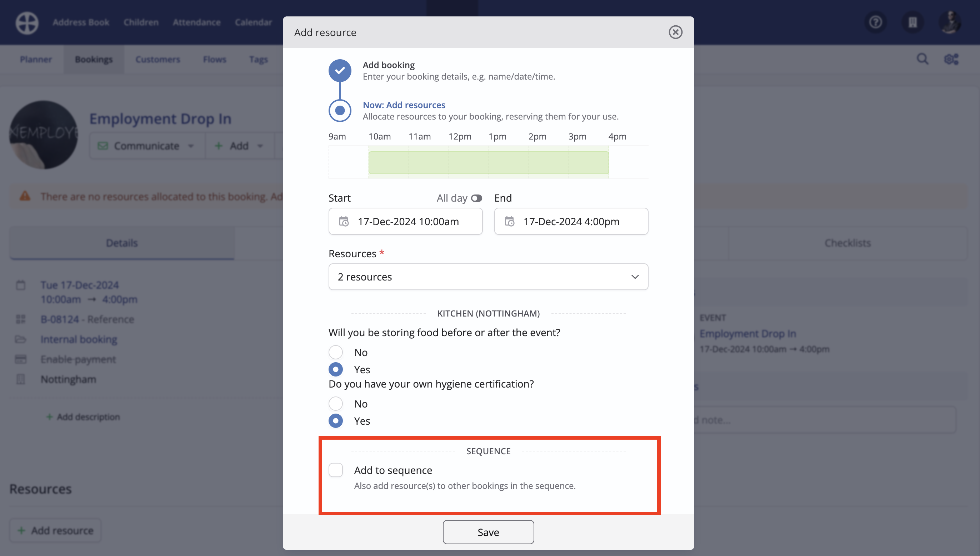Switch to the Planner tab
The height and width of the screenshot is (556, 980).
click(36, 59)
